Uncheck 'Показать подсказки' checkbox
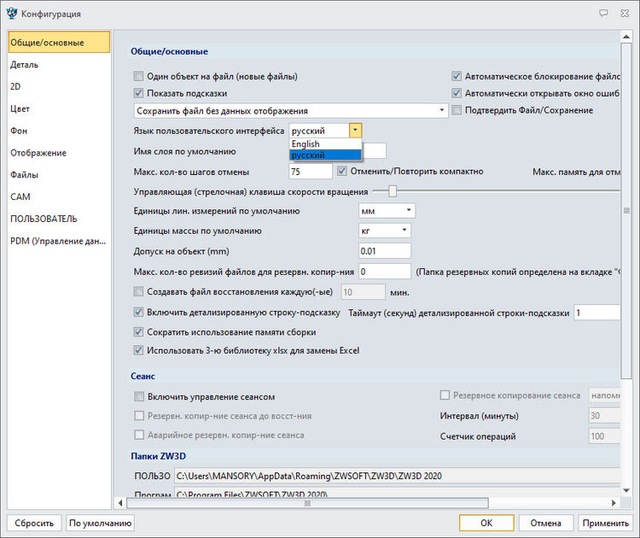 139,93
